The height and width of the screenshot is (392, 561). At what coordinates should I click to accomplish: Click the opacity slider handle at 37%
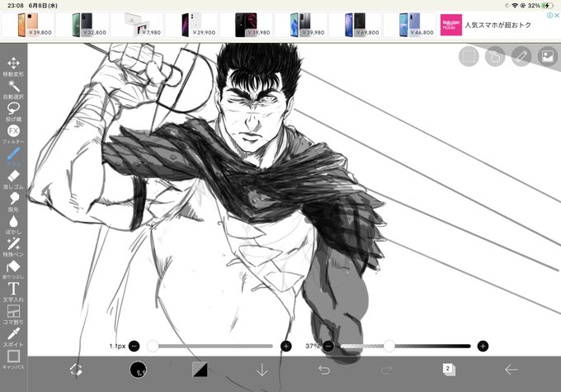(389, 346)
